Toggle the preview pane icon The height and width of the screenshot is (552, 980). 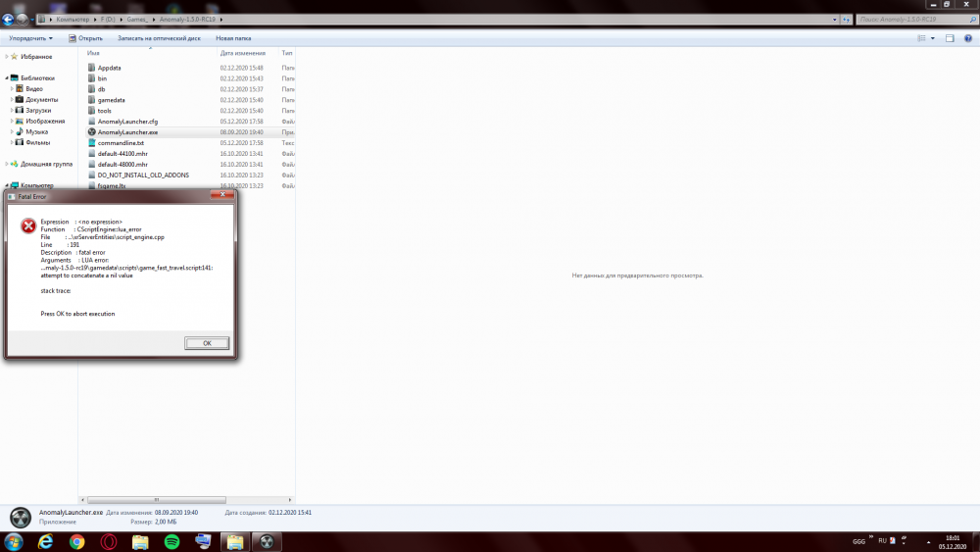(950, 38)
